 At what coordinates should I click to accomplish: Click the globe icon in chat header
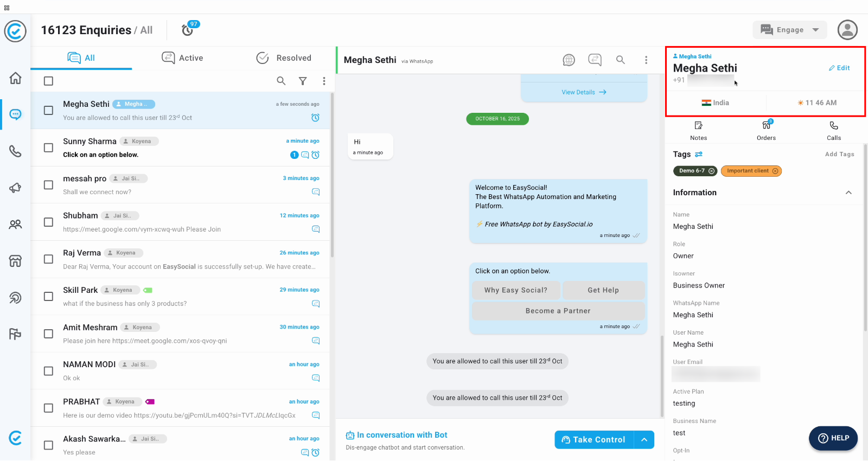coord(569,60)
